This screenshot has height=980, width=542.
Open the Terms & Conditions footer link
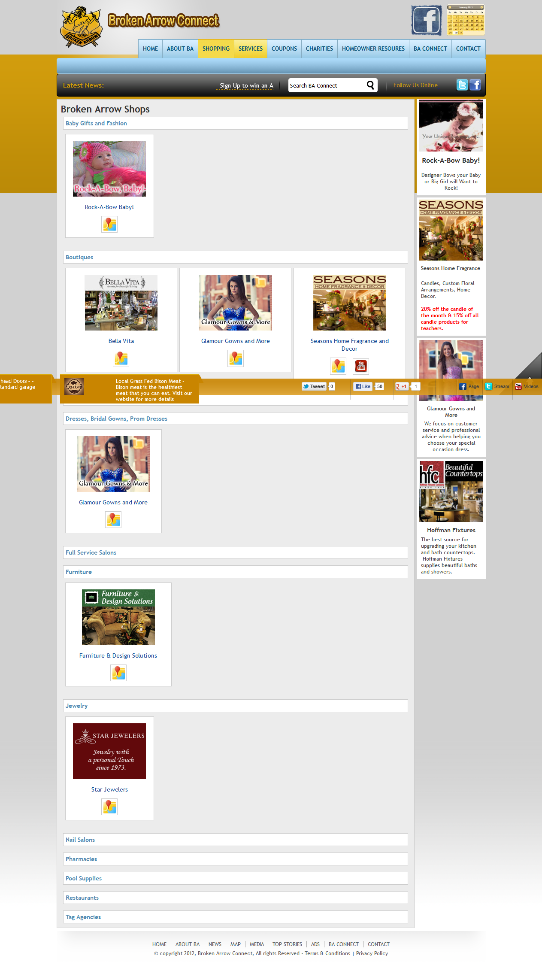[x=327, y=953]
